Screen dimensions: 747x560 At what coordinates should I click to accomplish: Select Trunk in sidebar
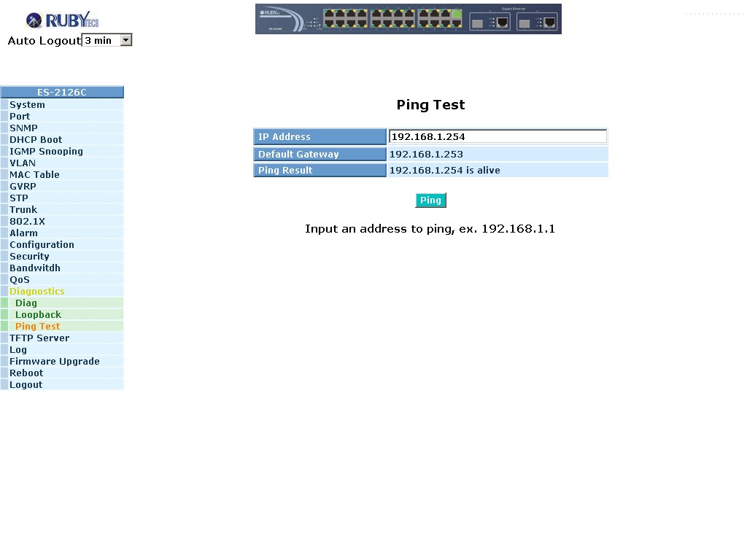23,210
